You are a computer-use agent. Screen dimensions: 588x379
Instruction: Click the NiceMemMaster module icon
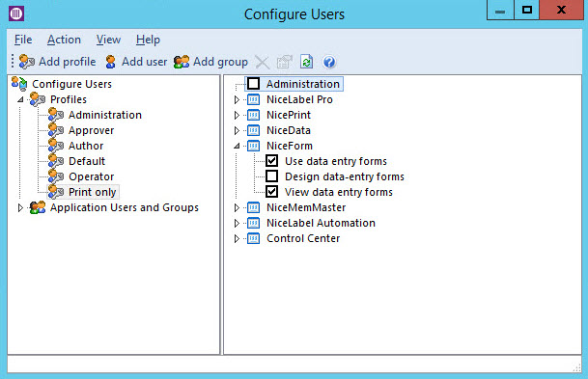point(254,207)
